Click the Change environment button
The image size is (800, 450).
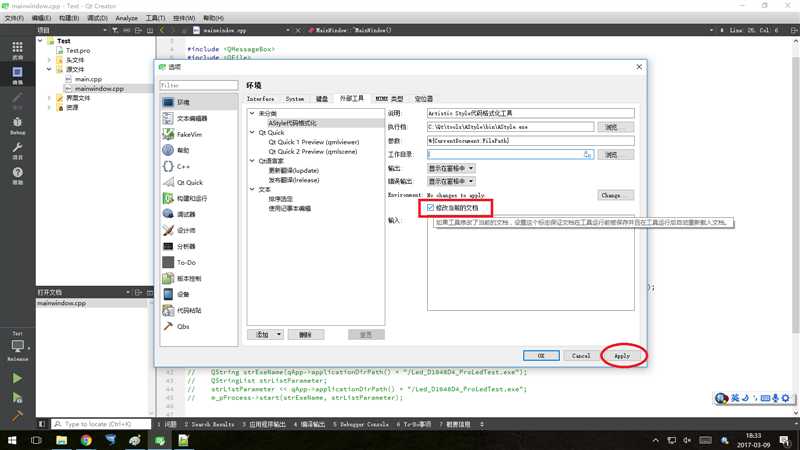tap(616, 195)
